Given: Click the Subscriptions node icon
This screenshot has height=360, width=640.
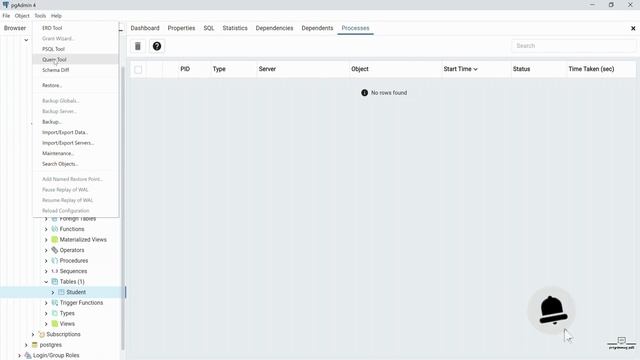Looking at the screenshot, I should click(41, 334).
